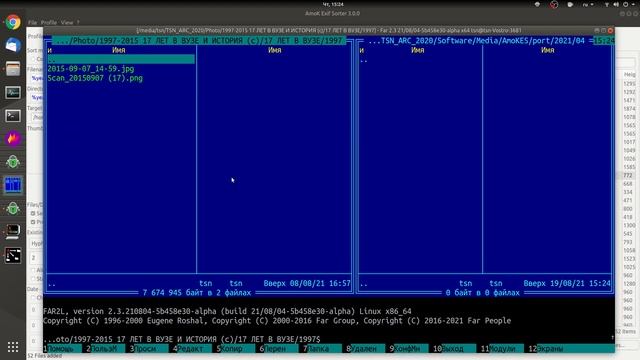
Task: Select the highlighted '..' entry in left panel
Action: point(121,59)
